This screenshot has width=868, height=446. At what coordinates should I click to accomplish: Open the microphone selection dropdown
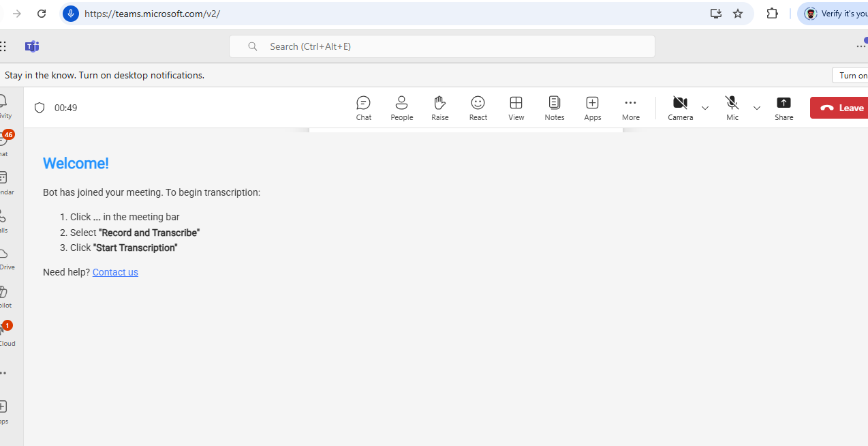(x=756, y=108)
